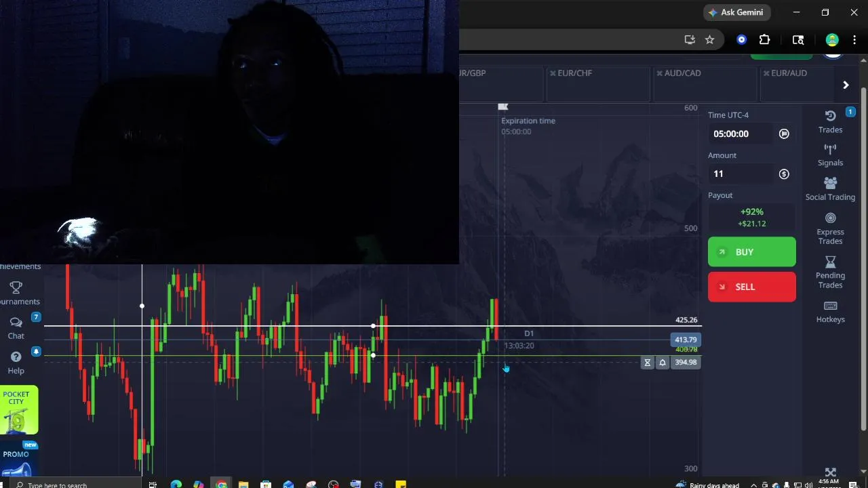Open the Chrome tab search icon
This screenshot has height=488, width=868.
click(x=798, y=40)
